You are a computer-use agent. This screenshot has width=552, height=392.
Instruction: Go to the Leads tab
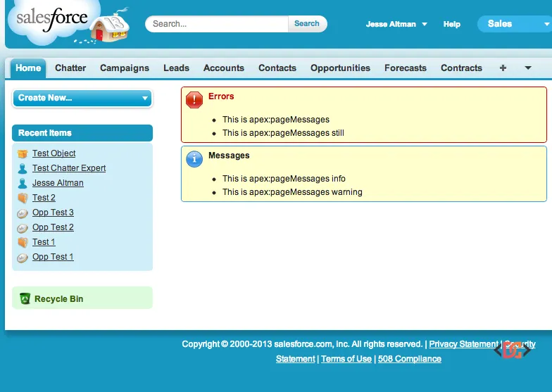click(176, 68)
